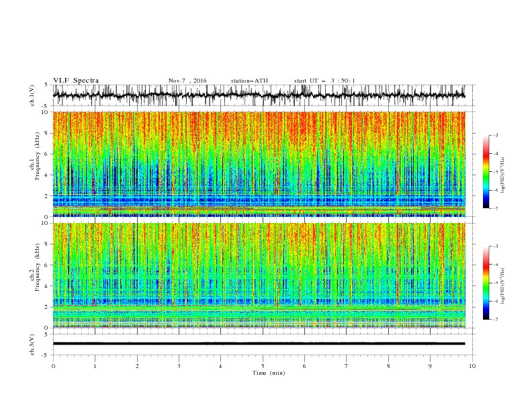Click the "VLF Spectra" title text
Screen dimensions: 532x411
click(x=76, y=81)
